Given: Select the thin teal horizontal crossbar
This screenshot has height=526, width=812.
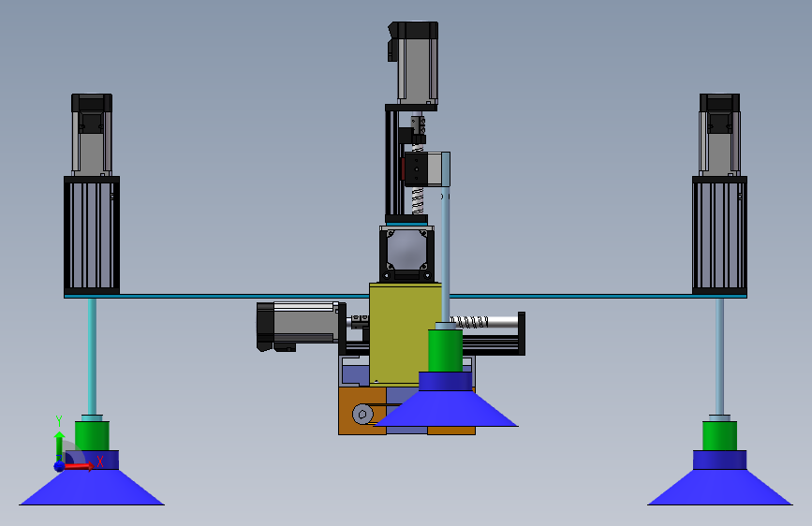Looking at the screenshot, I should (x=405, y=296).
